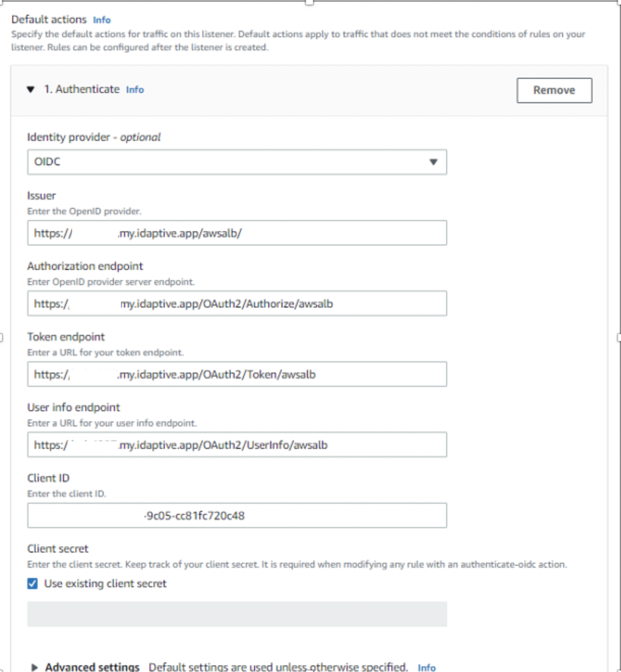Screen dimensions: 621x672
Task: Click the dropdown arrow on Identity provider
Action: [433, 162]
